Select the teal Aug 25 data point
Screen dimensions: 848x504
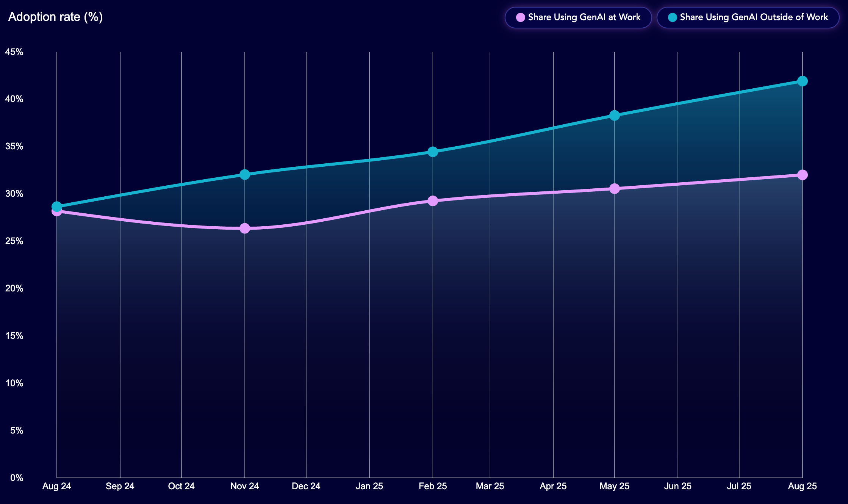pyautogui.click(x=802, y=81)
